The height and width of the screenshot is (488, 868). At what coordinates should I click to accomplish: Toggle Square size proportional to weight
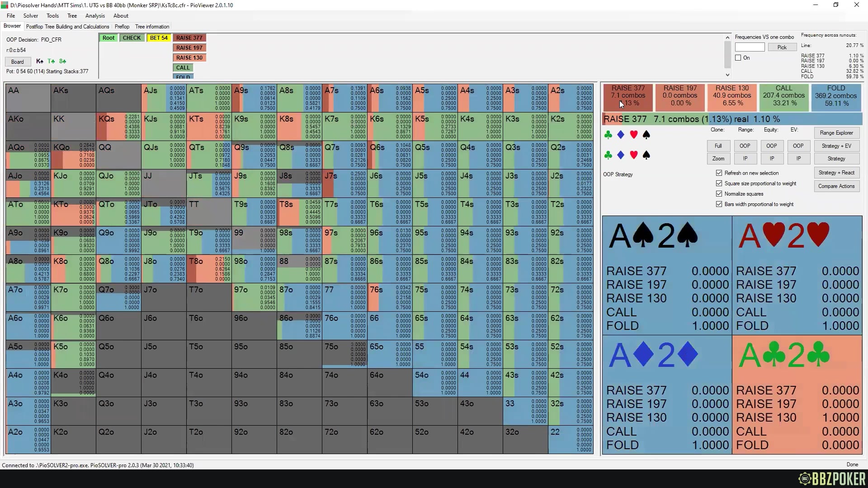pyautogui.click(x=719, y=183)
